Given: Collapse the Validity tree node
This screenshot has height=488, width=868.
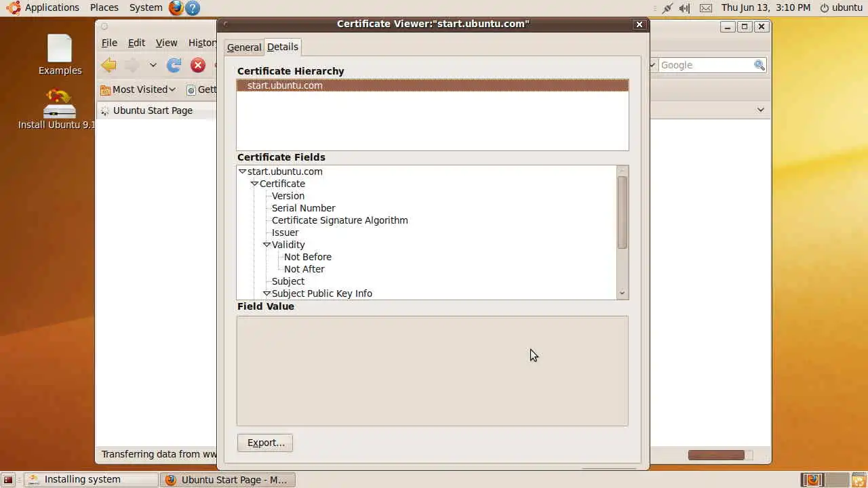Looking at the screenshot, I should point(267,245).
